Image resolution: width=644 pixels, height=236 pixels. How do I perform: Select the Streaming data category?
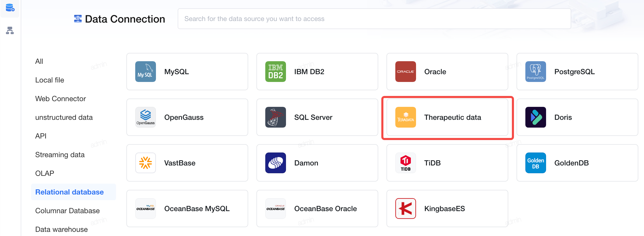pyautogui.click(x=60, y=155)
